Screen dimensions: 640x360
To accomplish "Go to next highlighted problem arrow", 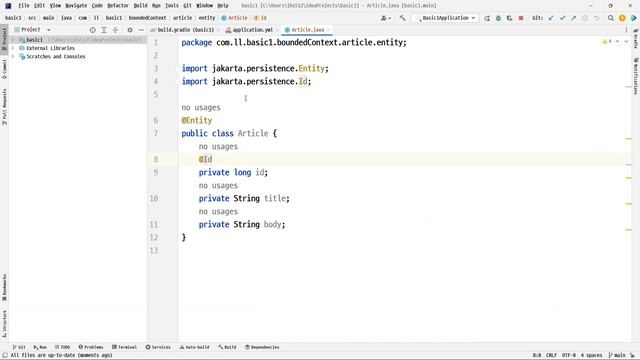I will pyautogui.click(x=626, y=42).
